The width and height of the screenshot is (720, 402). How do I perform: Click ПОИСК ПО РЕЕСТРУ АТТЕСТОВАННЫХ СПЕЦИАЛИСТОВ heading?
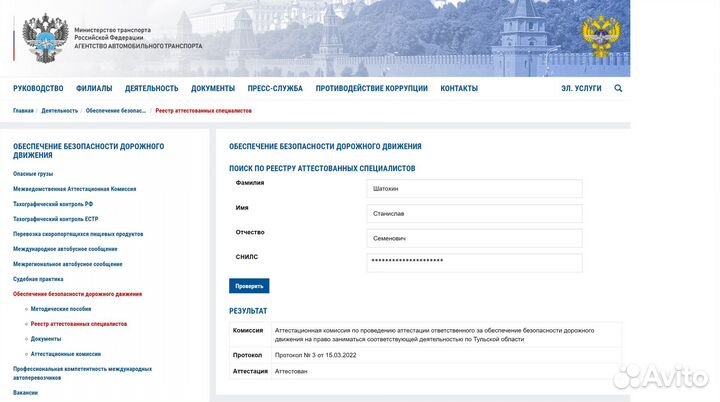pos(322,169)
